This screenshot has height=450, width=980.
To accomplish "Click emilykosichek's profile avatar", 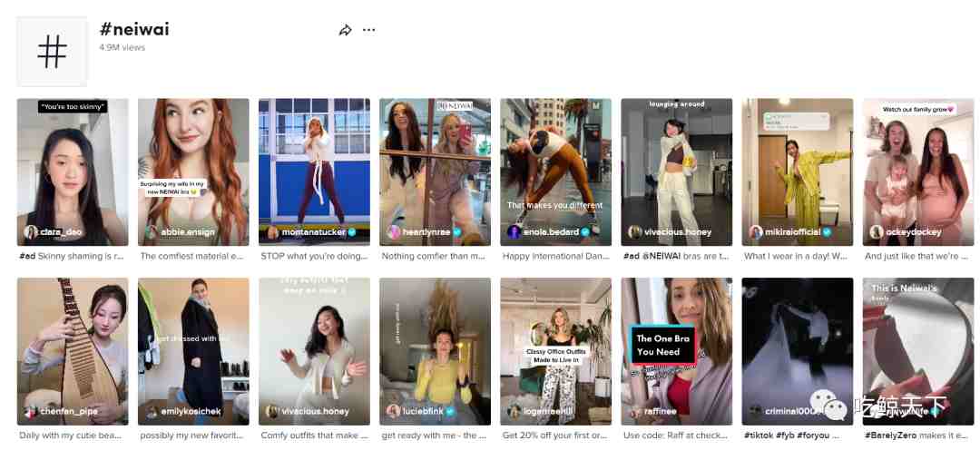I will click(x=152, y=411).
